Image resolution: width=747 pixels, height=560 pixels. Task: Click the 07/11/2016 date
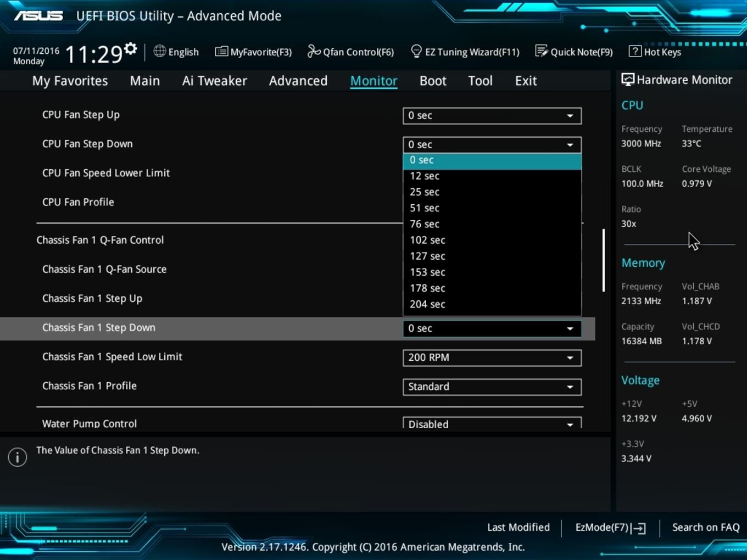36,51
